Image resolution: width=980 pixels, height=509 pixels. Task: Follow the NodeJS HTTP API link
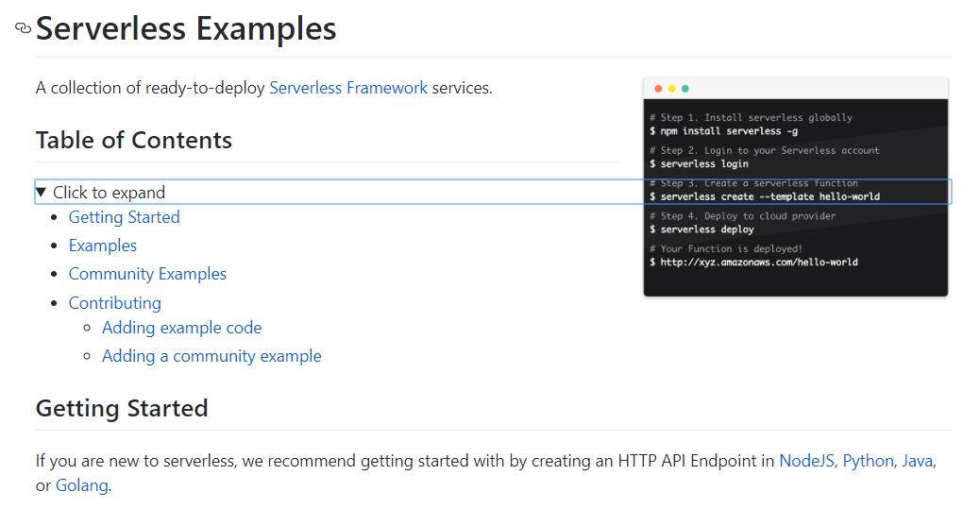click(806, 461)
